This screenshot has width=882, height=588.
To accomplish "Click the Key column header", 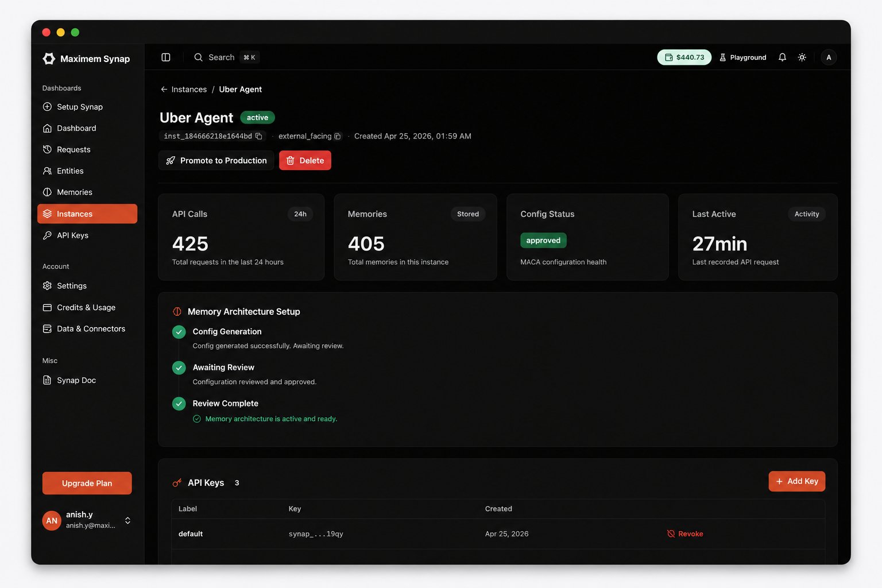I will pos(295,509).
